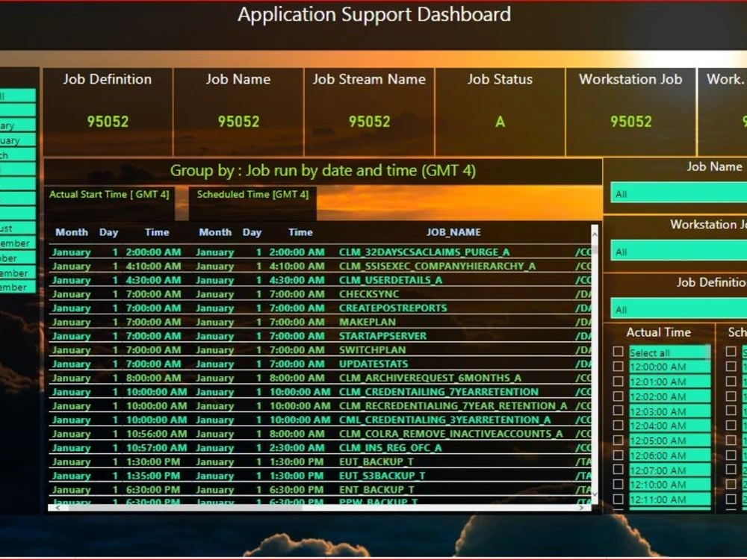Screen dimensions: 747x560
Task: Select the UPDATESTATS job row
Action: 320,364
